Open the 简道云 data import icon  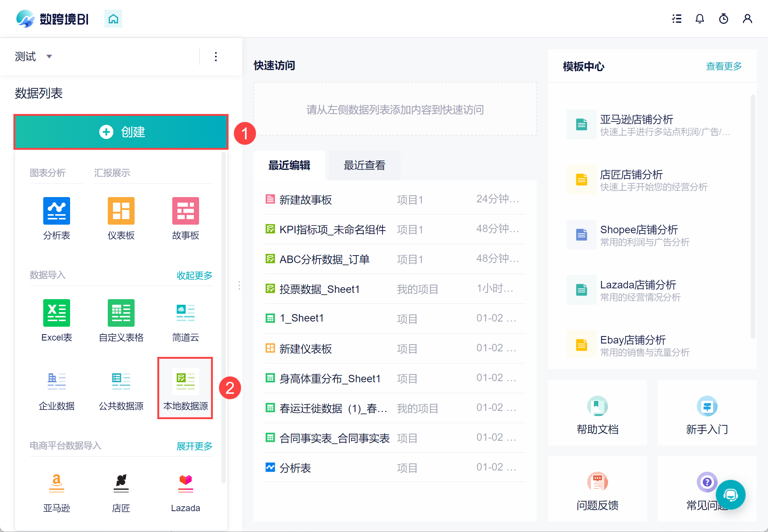185,313
